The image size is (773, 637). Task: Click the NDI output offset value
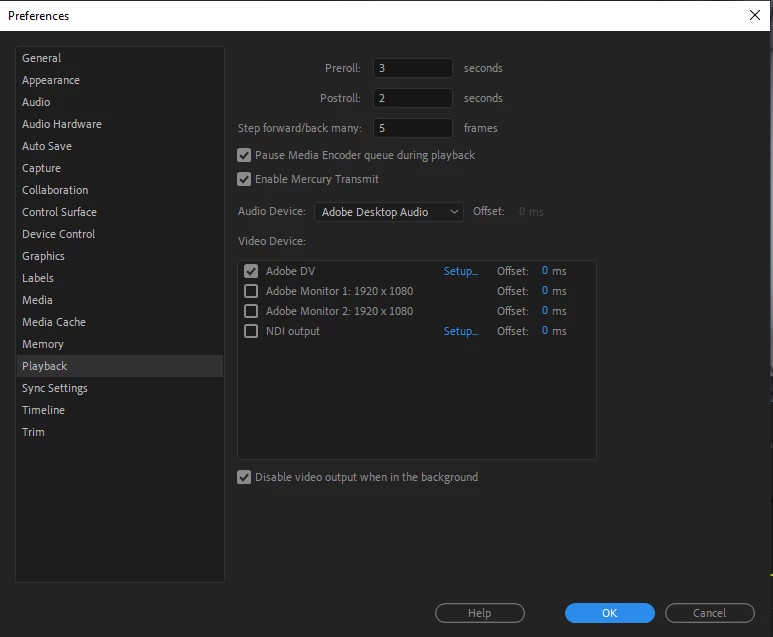point(545,331)
